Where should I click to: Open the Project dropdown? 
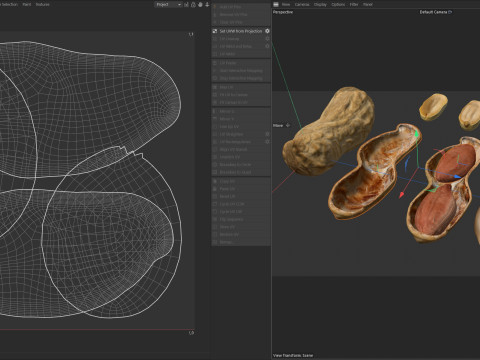(x=168, y=5)
